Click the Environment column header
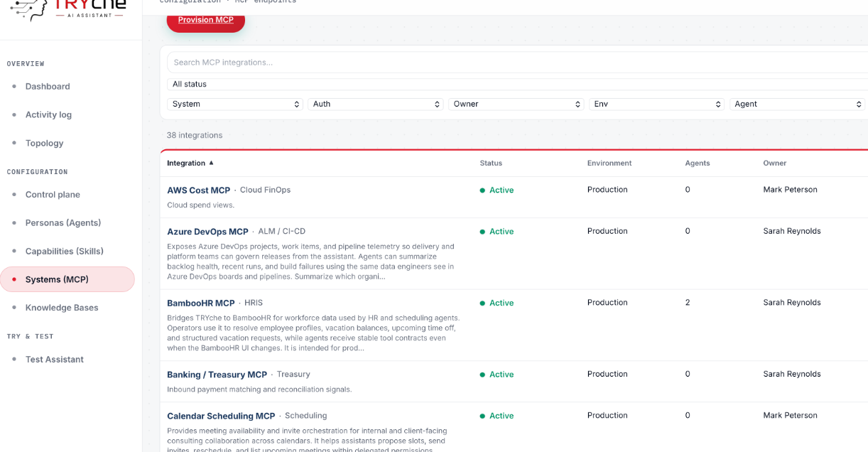 click(609, 163)
